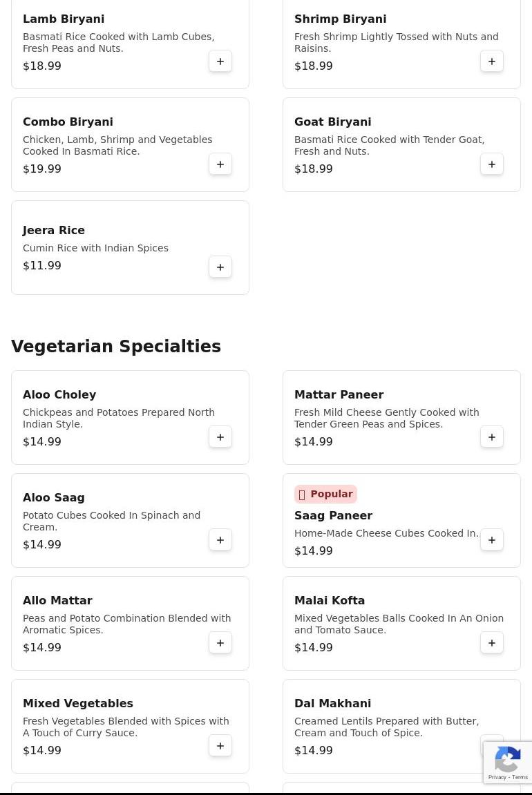The image size is (532, 795).
Task: Add Shrimp Biryani to cart
Action: (492, 61)
